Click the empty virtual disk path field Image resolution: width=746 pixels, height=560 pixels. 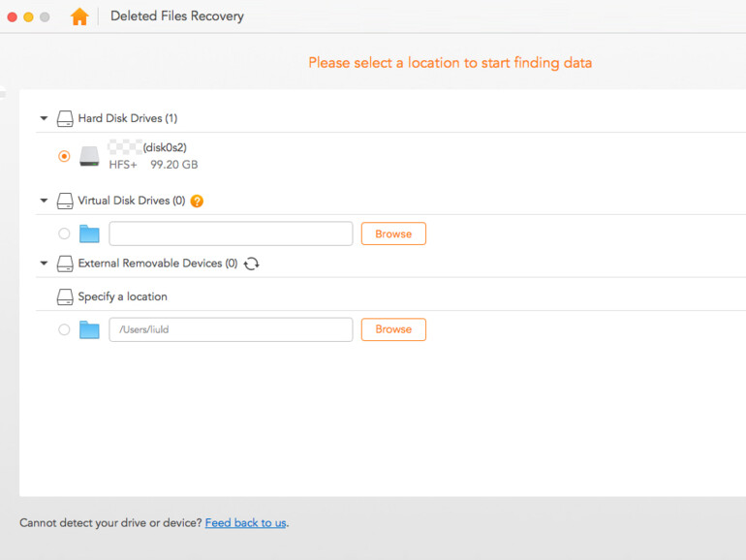pyautogui.click(x=231, y=233)
